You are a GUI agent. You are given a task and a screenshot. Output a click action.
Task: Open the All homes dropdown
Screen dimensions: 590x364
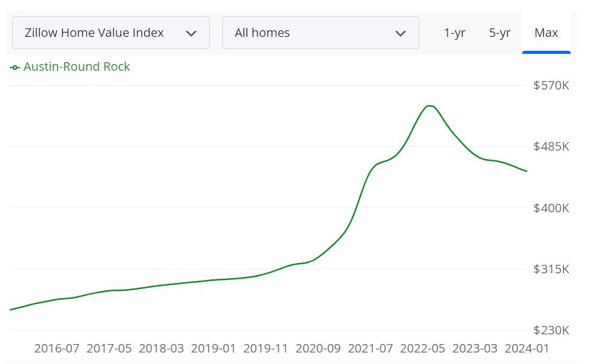(320, 33)
